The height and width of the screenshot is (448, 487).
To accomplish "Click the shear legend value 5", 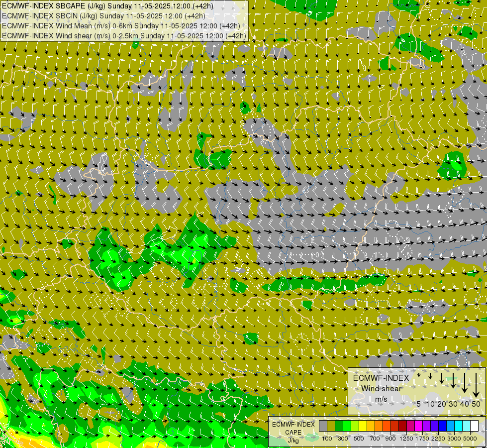I will coord(419,404).
